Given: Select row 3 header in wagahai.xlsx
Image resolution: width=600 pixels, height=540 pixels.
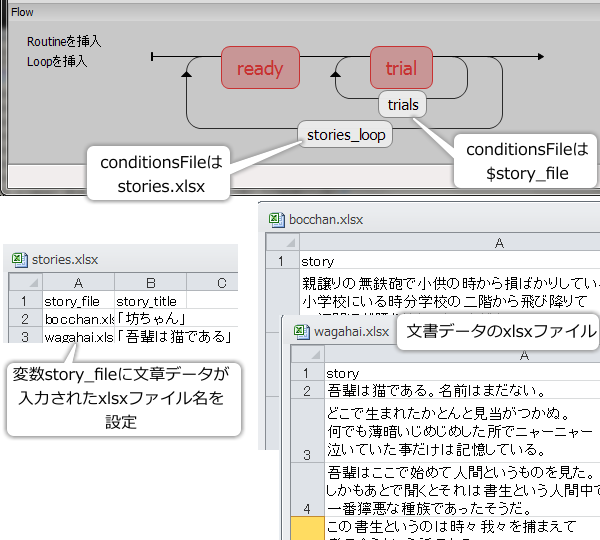Looking at the screenshot, I should click(308, 431).
